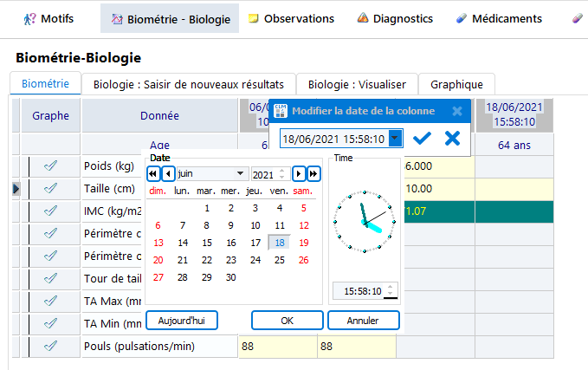Toggle graph checkmark for Pouls row
The image size is (588, 370).
tap(50, 346)
